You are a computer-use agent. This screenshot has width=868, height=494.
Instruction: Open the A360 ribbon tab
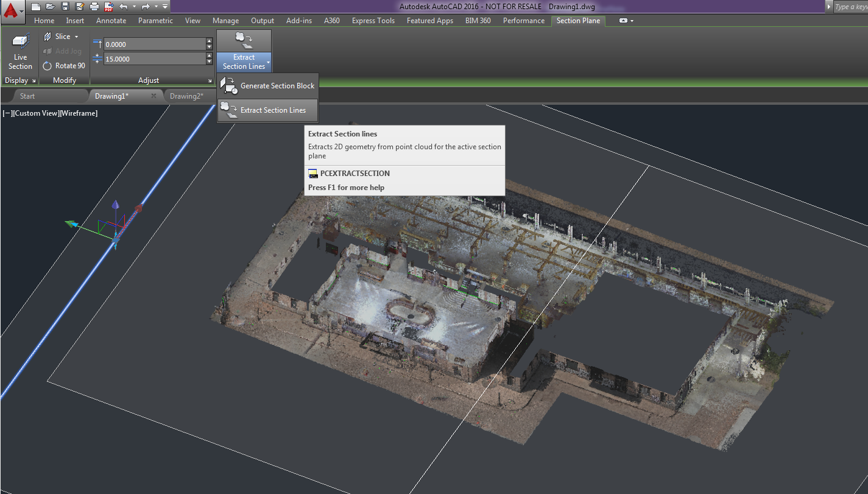[x=332, y=21]
